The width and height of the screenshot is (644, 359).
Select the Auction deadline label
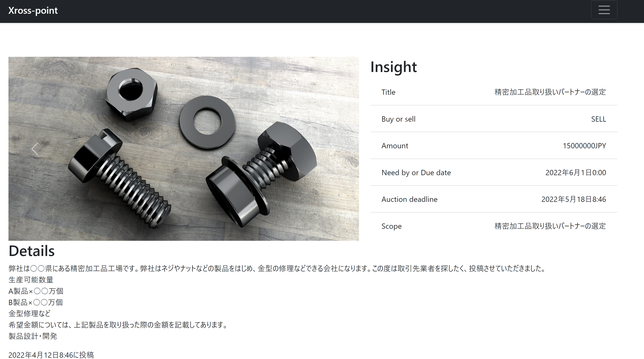tap(409, 199)
